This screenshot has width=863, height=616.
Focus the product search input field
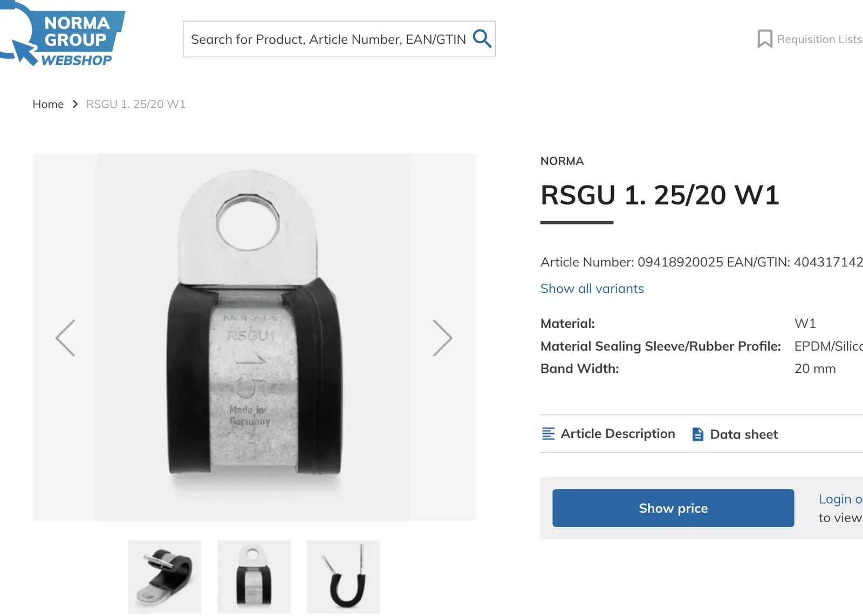[x=328, y=39]
